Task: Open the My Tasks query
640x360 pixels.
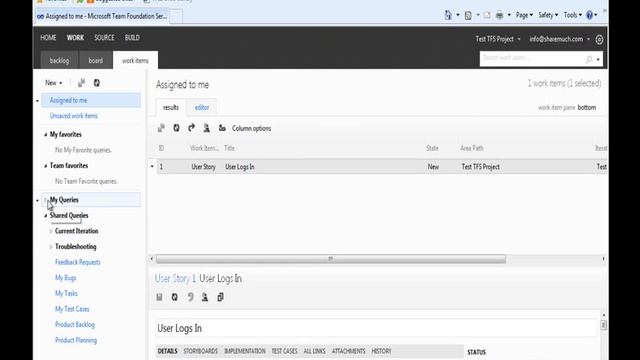Action: (66, 293)
